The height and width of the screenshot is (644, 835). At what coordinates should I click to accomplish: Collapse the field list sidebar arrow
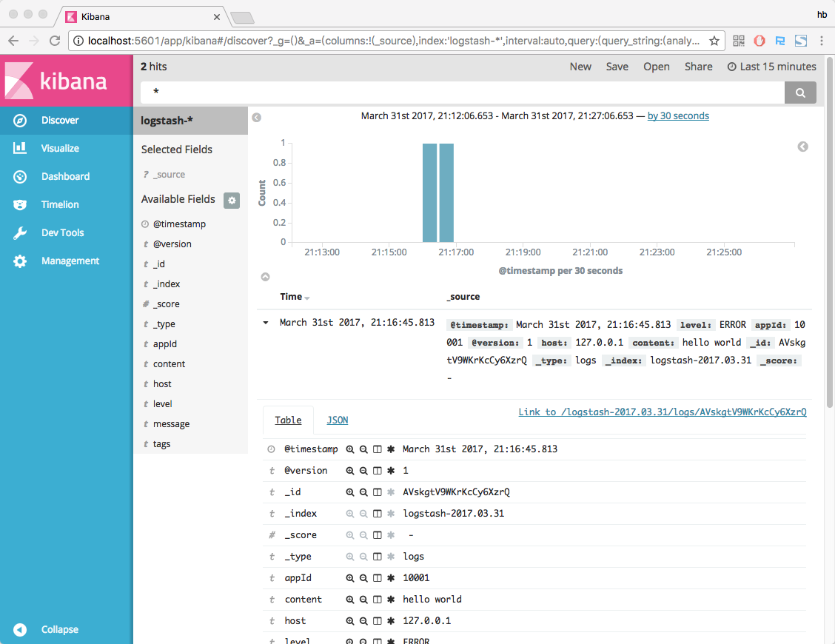[x=257, y=118]
